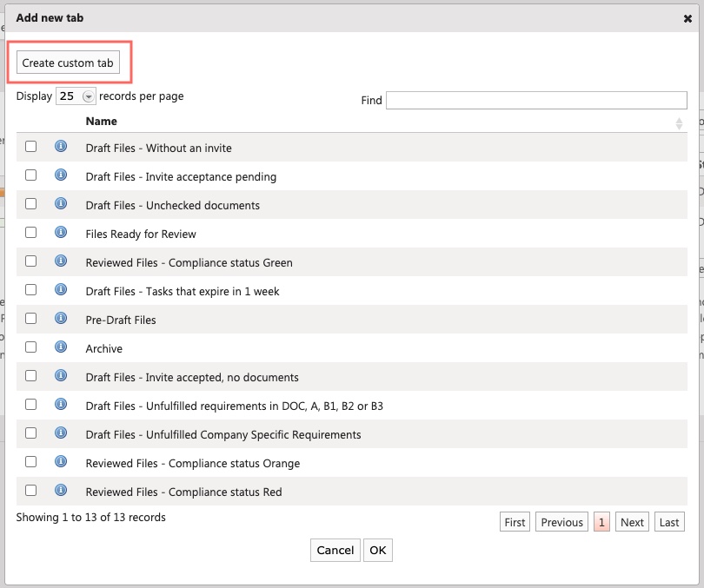Cancel the Add new tab dialog
Screen dimensions: 704x588
(335, 551)
